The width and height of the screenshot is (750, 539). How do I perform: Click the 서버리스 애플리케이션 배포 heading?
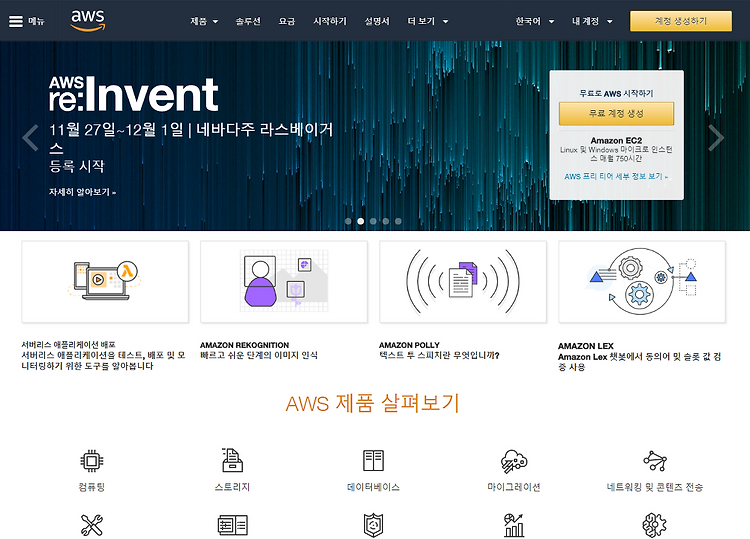click(x=68, y=344)
